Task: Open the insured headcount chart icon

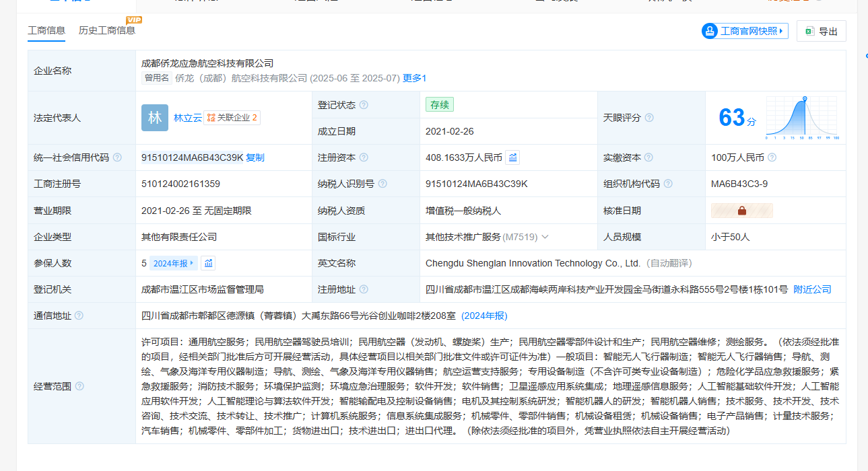Action: click(208, 263)
